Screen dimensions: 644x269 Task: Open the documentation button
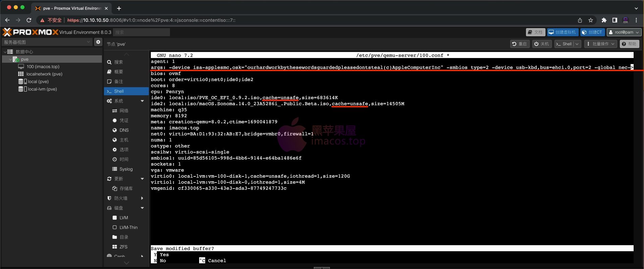tap(535, 32)
